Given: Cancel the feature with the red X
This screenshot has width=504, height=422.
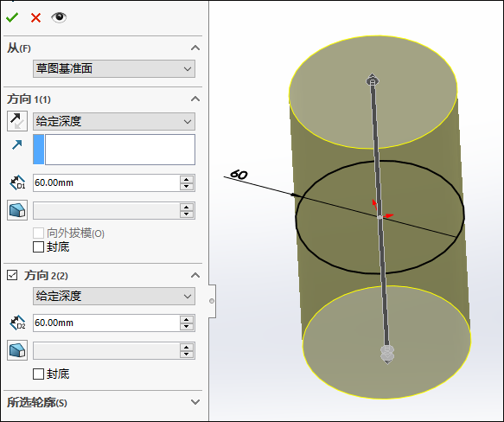Looking at the screenshot, I should click(x=35, y=17).
